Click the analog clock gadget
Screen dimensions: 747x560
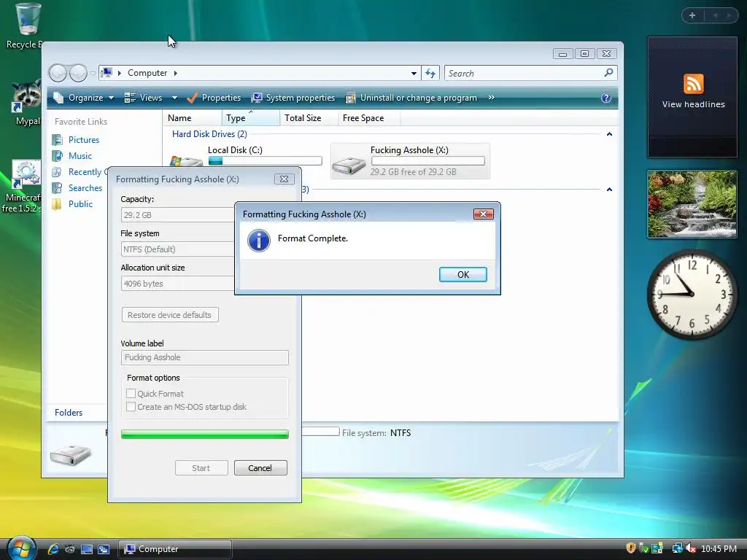(692, 295)
